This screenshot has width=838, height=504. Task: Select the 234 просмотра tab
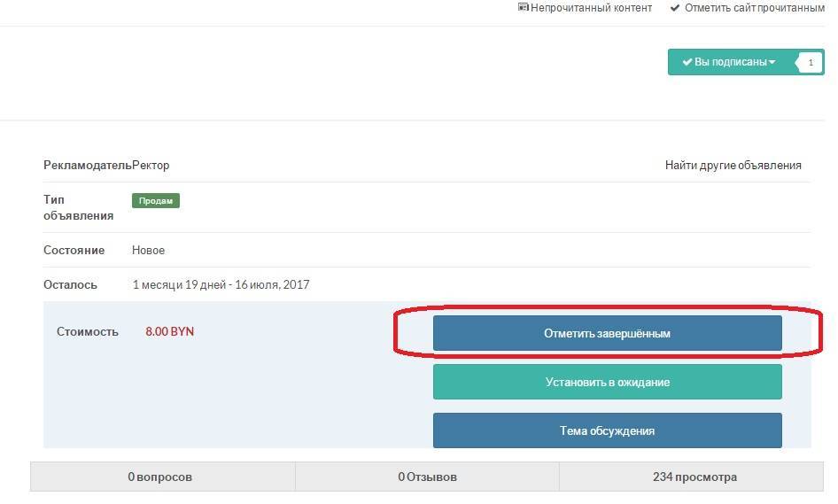click(694, 477)
